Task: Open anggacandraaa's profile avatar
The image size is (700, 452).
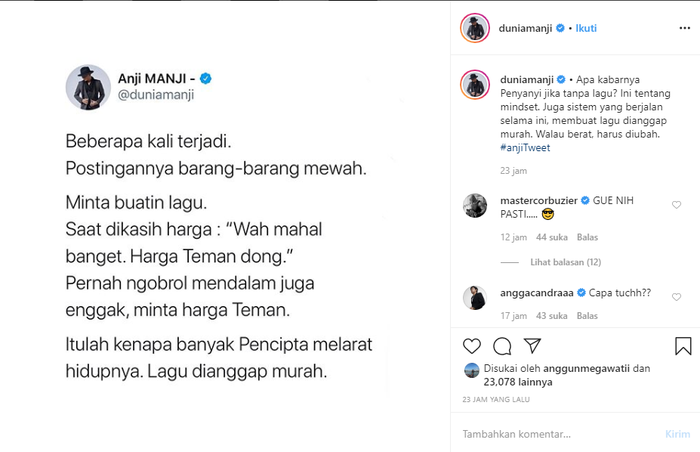Action: point(475,297)
